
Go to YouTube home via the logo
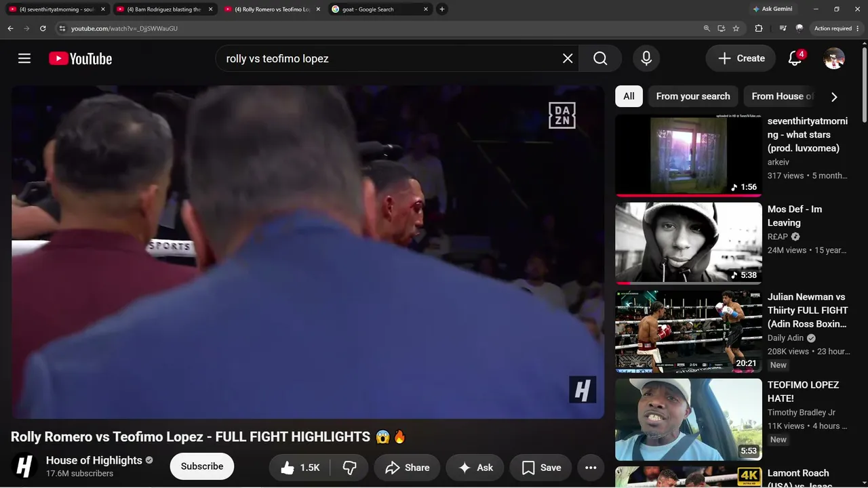(80, 59)
